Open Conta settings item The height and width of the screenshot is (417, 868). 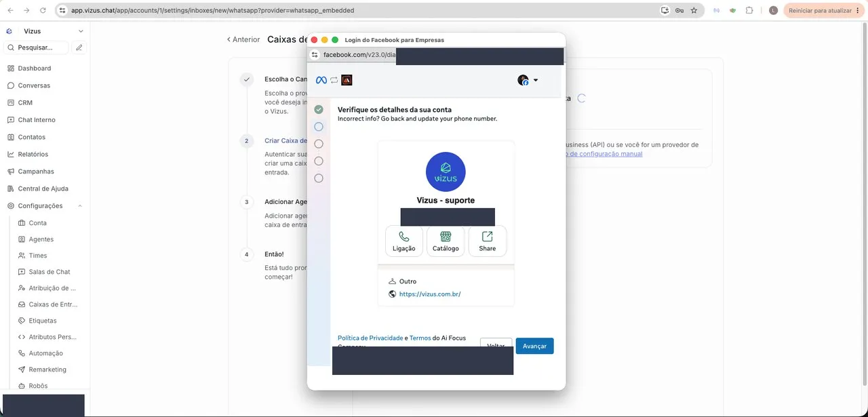click(37, 223)
